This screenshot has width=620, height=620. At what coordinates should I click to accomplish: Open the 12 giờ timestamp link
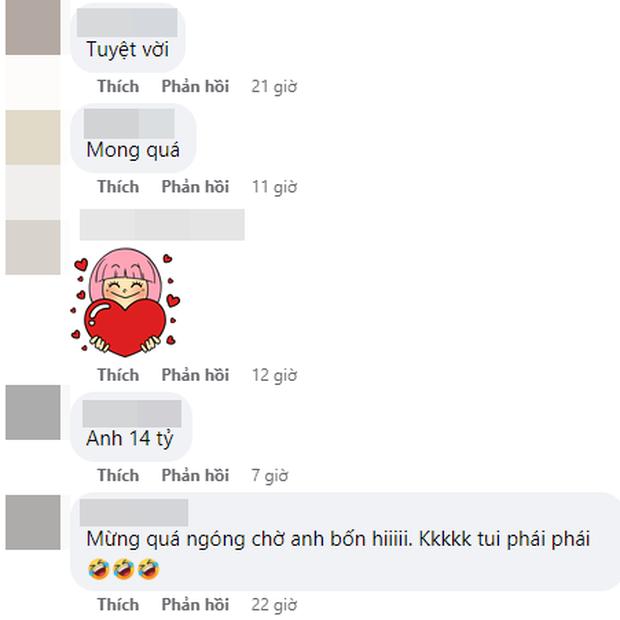274,375
